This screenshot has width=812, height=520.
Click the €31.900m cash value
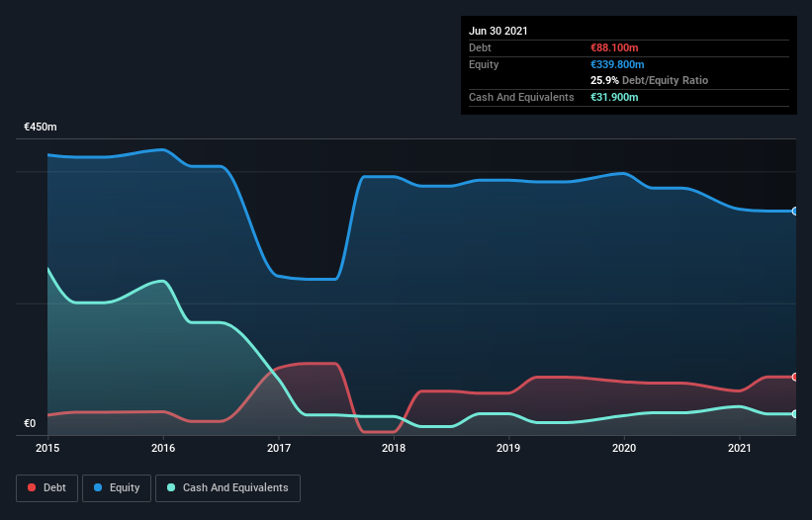pos(614,97)
